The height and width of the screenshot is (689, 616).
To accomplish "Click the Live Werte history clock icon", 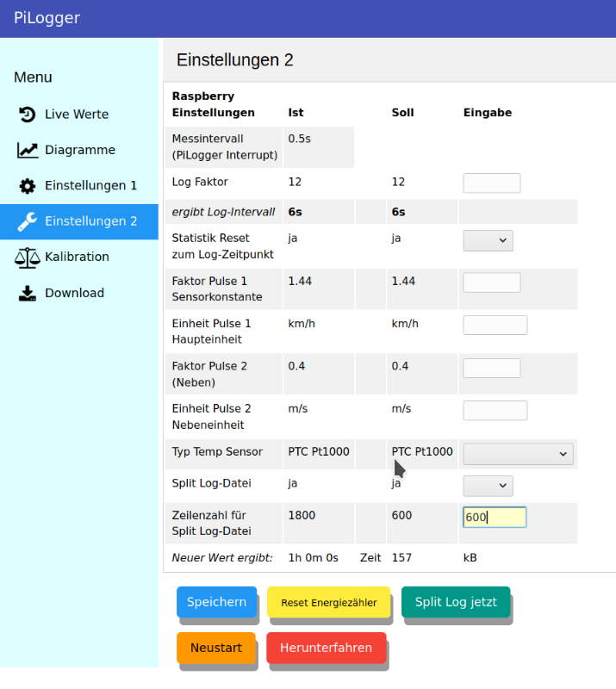I will click(28, 115).
